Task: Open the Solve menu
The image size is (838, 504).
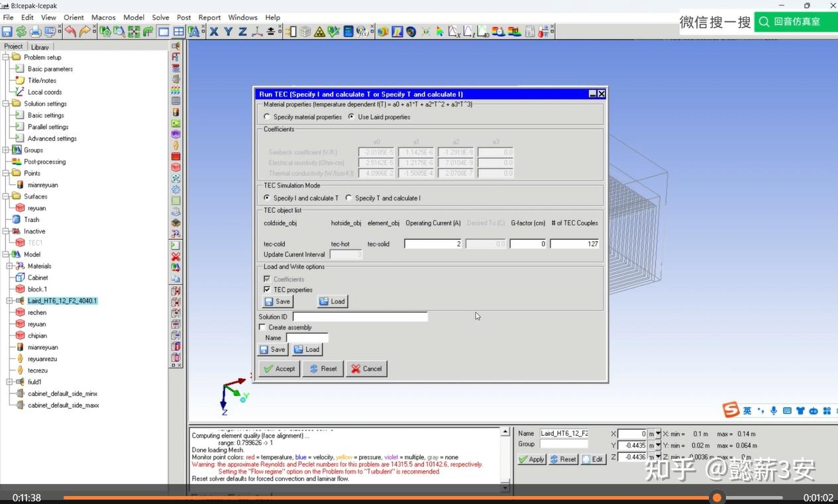Action: 161,17
